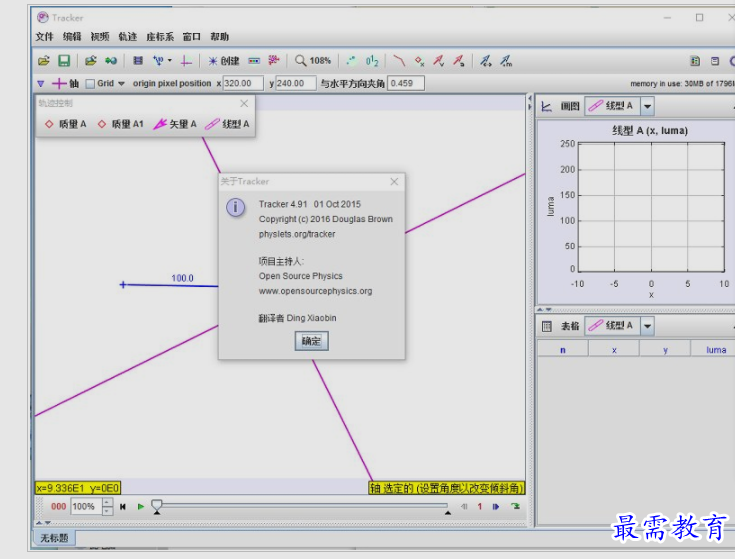Select 质量 A in track control
Image resolution: width=735 pixels, height=559 pixels.
point(66,124)
